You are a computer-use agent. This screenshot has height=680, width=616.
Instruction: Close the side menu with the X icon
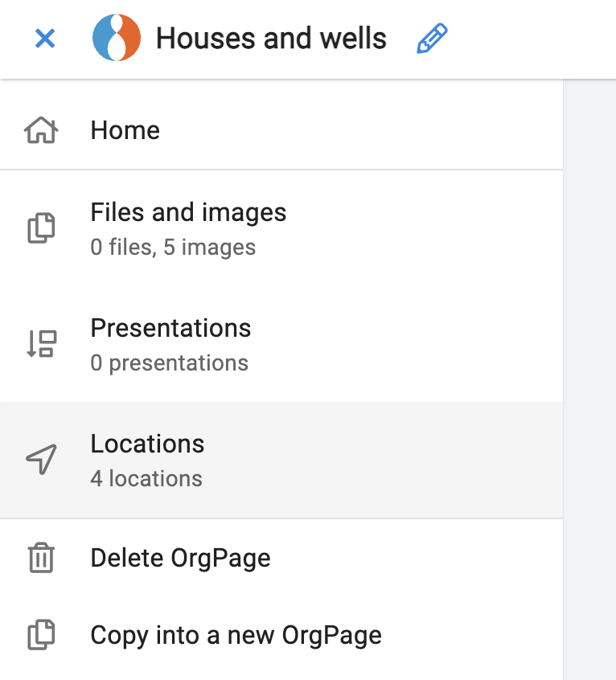click(x=45, y=38)
